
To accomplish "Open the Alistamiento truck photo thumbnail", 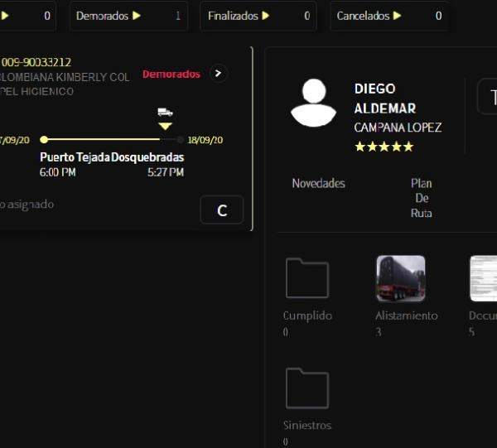I will coord(401,278).
